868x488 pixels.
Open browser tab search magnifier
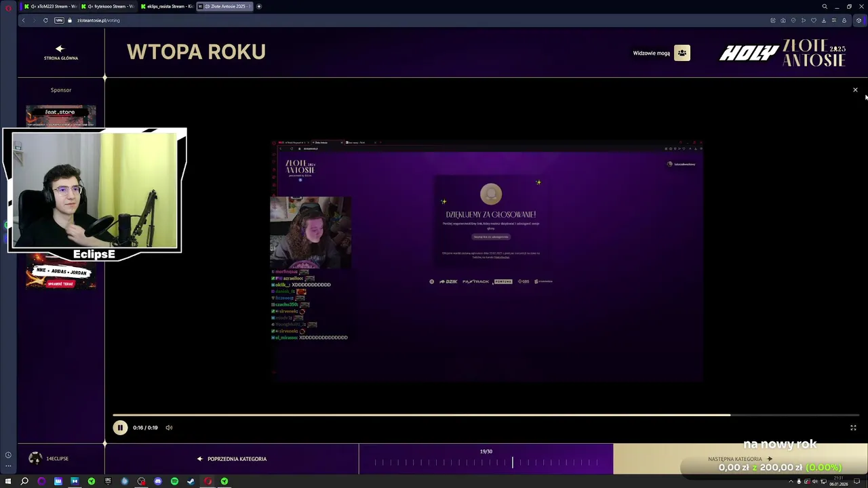(825, 6)
